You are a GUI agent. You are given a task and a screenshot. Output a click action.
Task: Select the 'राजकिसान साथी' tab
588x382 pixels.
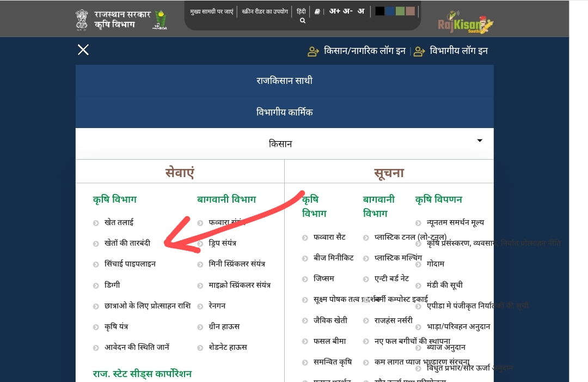[x=285, y=81]
